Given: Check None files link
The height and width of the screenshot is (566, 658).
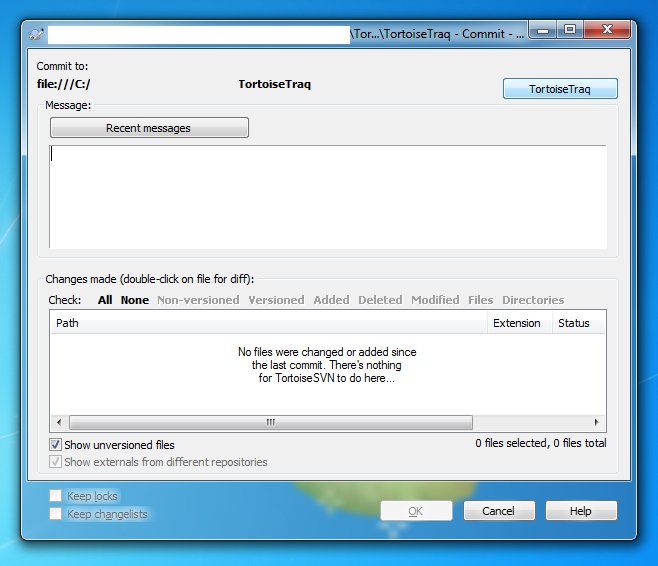Looking at the screenshot, I should click(135, 300).
